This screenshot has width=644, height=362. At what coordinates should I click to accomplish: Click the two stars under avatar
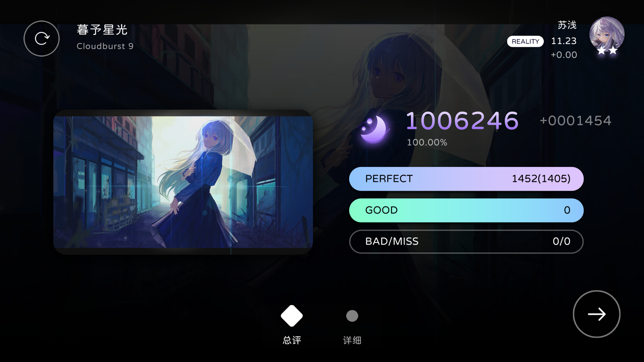pyautogui.click(x=607, y=51)
